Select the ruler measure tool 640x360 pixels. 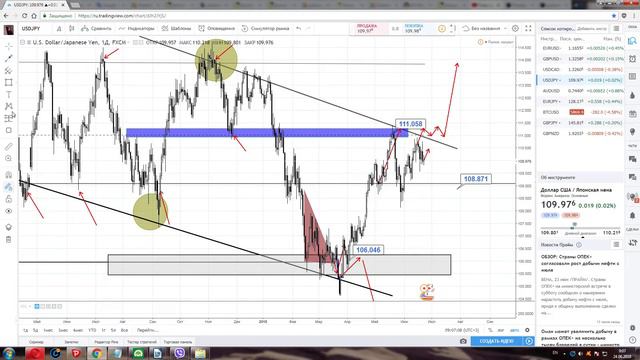coord(9,146)
